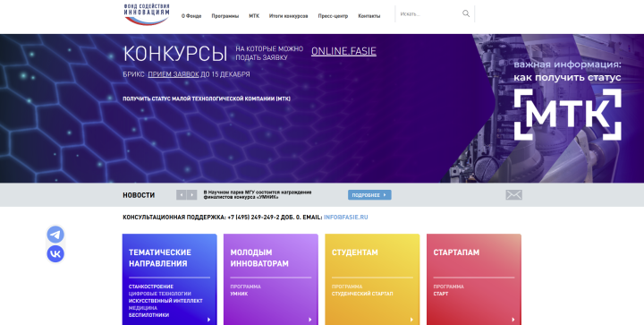Click the Фонд содействия инновациям logo
This screenshot has width=644, height=325.
(147, 14)
